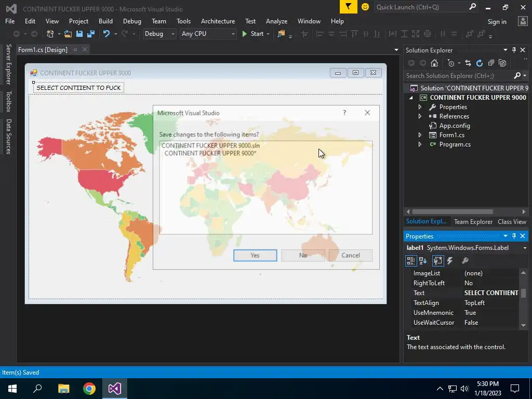Screen dimensions: 532x399
Task: Click the Alphabetical sort icon in Properties
Action: (x=423, y=261)
